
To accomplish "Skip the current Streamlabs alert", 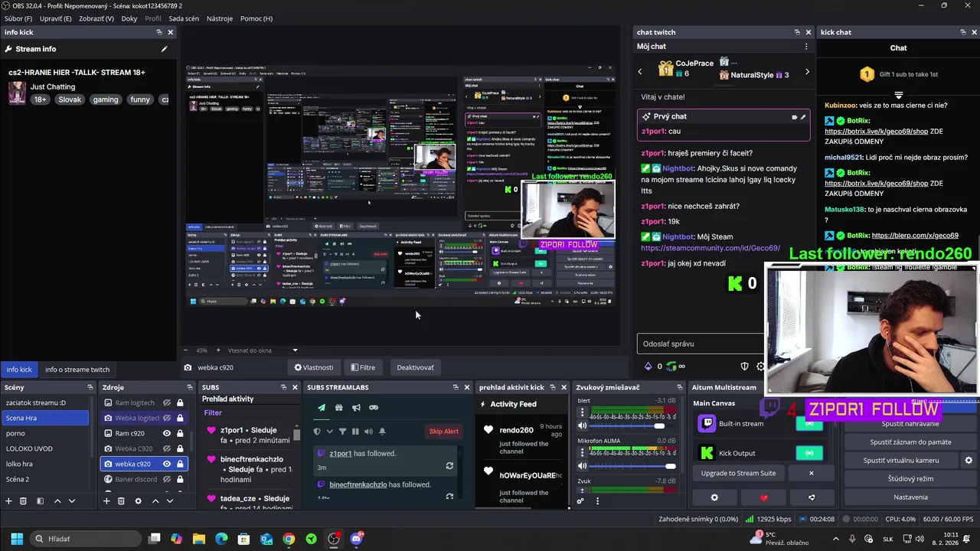I will click(x=443, y=432).
